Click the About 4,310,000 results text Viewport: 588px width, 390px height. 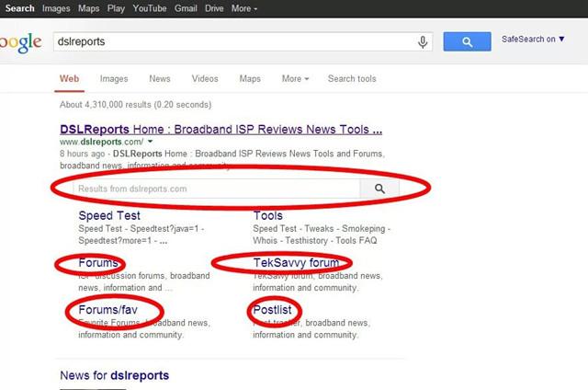[x=135, y=105]
